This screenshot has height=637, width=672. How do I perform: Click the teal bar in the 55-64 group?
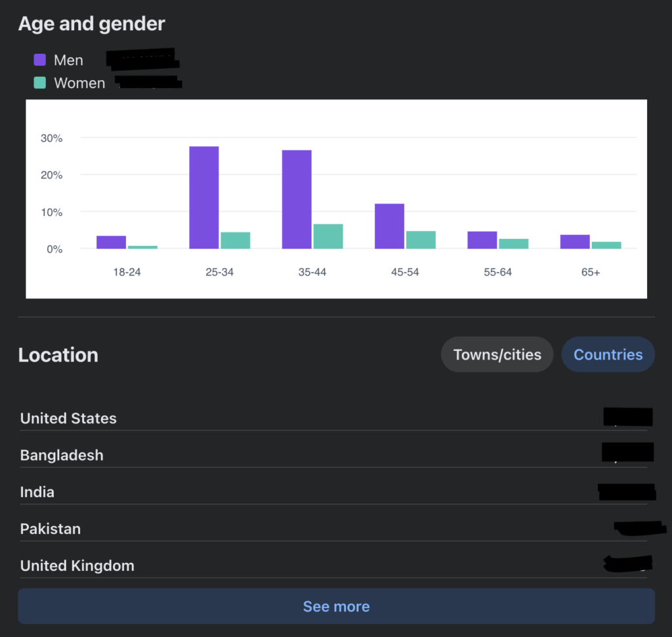coord(513,243)
